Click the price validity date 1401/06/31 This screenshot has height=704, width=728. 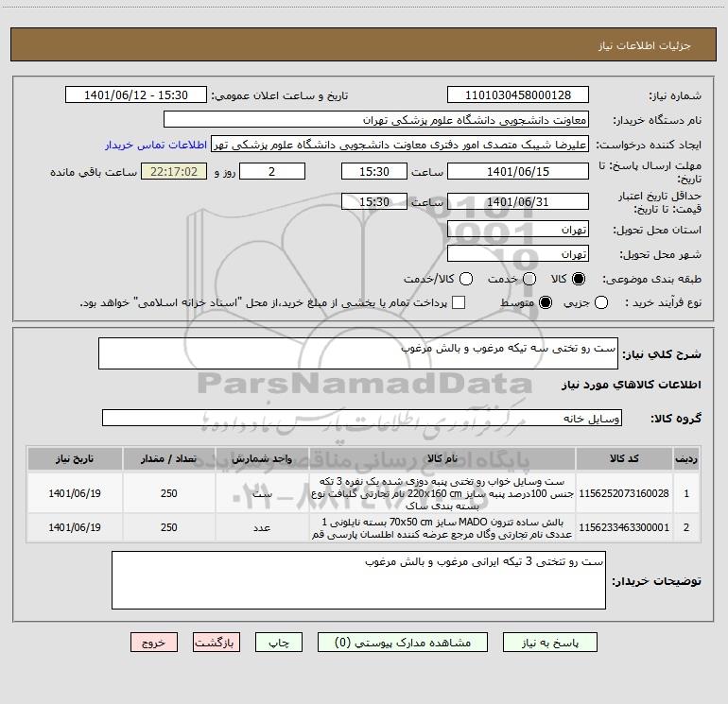(x=518, y=201)
